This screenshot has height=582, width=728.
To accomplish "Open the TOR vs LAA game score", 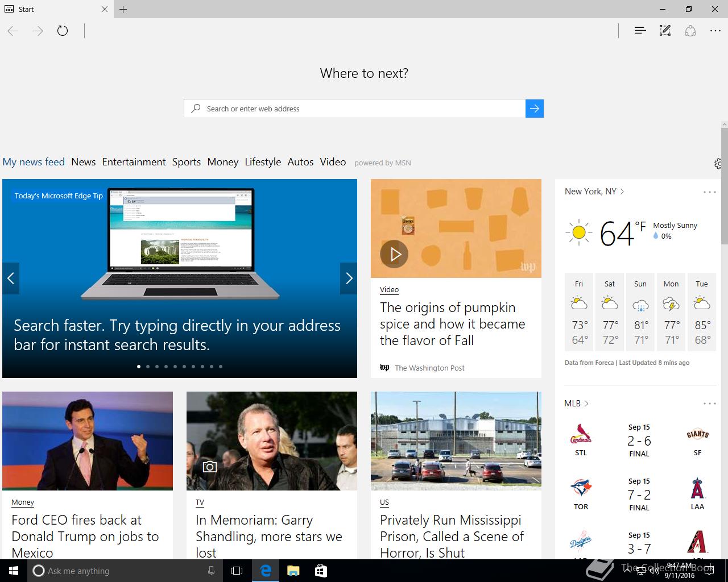I will pyautogui.click(x=639, y=494).
